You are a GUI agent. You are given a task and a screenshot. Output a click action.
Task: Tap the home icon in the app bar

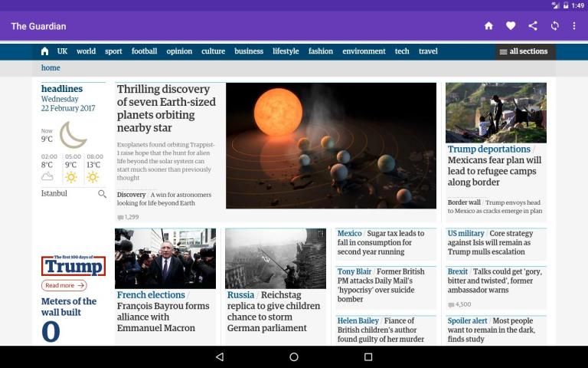pyautogui.click(x=488, y=26)
